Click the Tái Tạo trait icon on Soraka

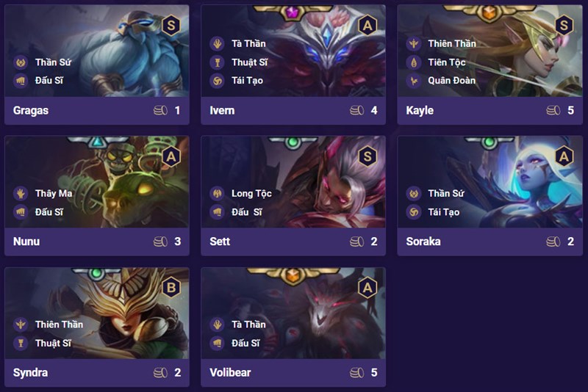pyautogui.click(x=414, y=212)
